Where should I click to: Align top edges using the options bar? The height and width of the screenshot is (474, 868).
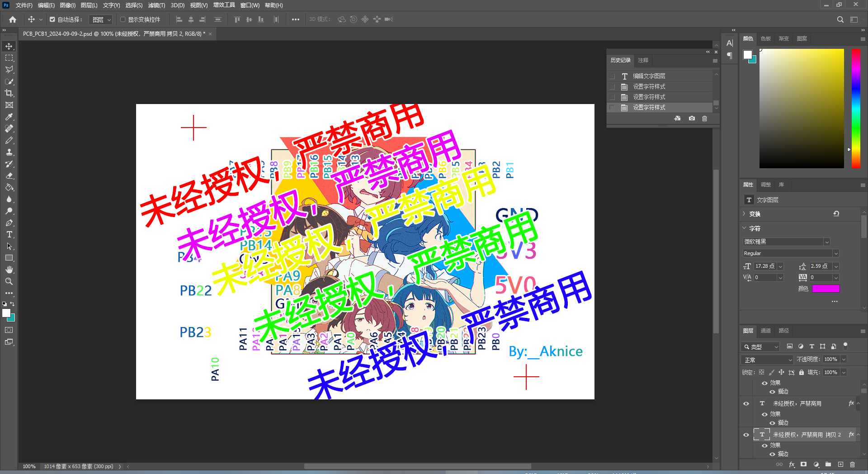coord(237,19)
